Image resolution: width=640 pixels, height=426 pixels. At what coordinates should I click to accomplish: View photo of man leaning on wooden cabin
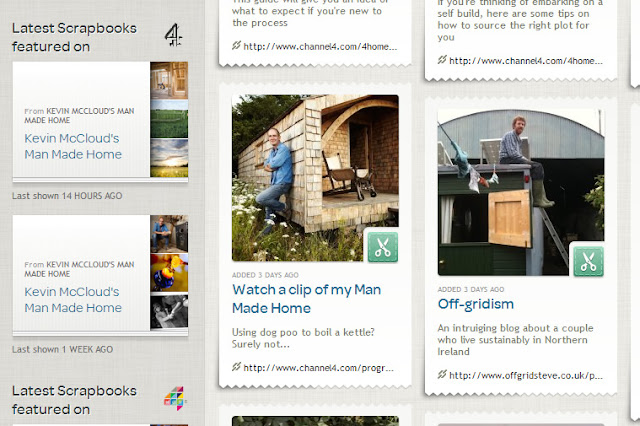(315, 178)
